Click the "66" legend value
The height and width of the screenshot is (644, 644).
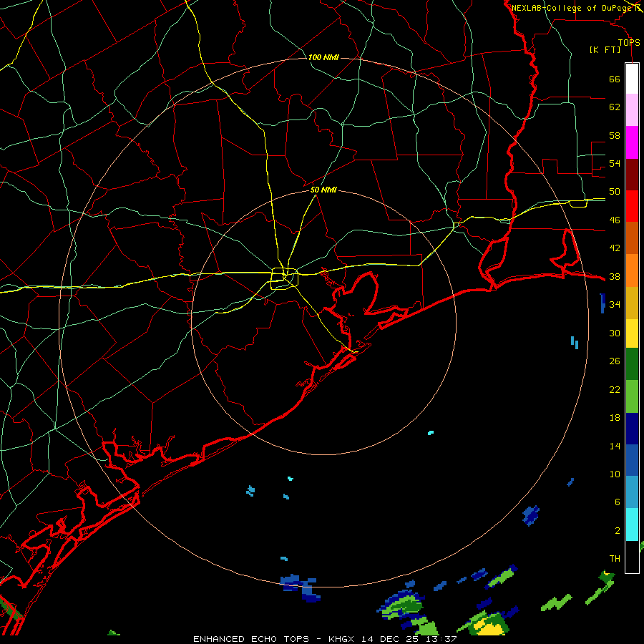pos(615,79)
